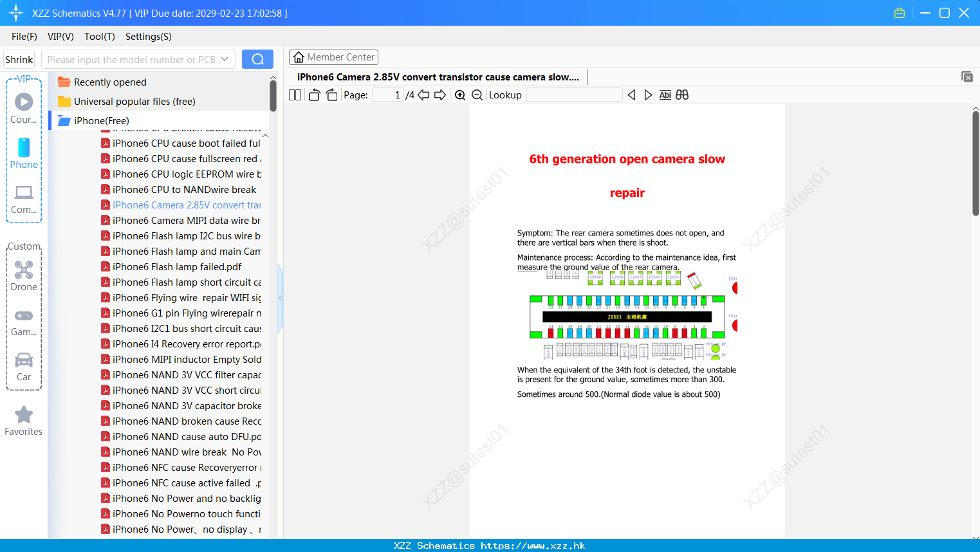
Task: Open iPhone6 CPU logic EEPROM wire file
Action: (x=181, y=174)
